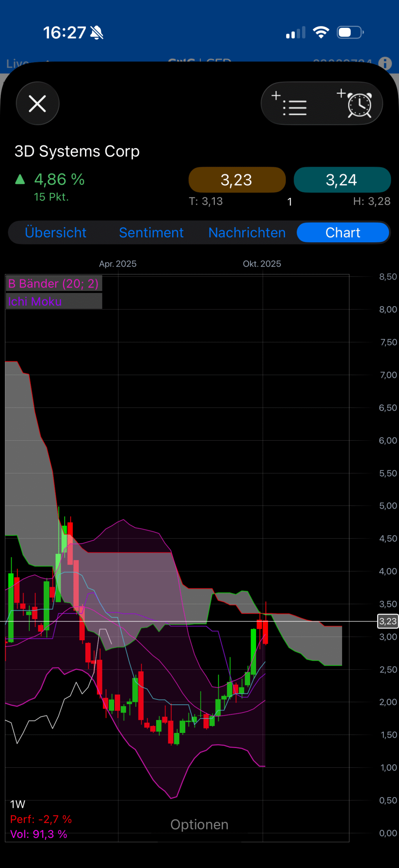Viewport: 399px width, 868px height.
Task: Open chart Optionen at the bottom
Action: 199,825
